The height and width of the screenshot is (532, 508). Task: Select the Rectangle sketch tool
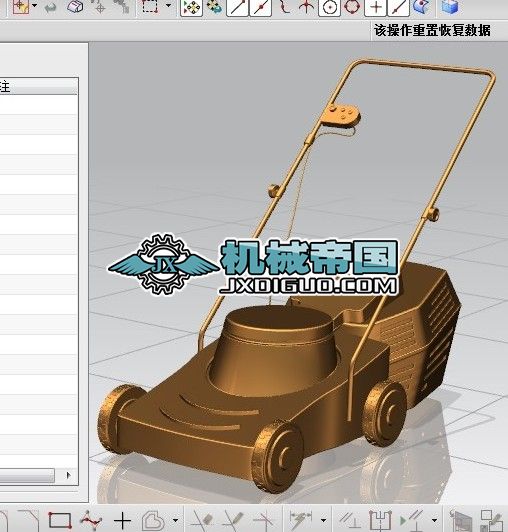[59, 519]
